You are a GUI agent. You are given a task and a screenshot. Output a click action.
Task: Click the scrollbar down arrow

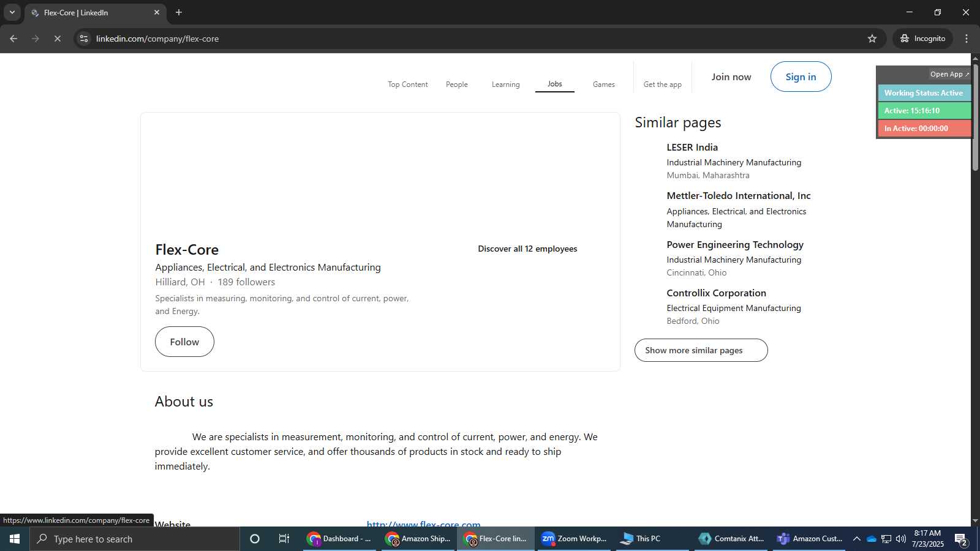click(x=975, y=522)
